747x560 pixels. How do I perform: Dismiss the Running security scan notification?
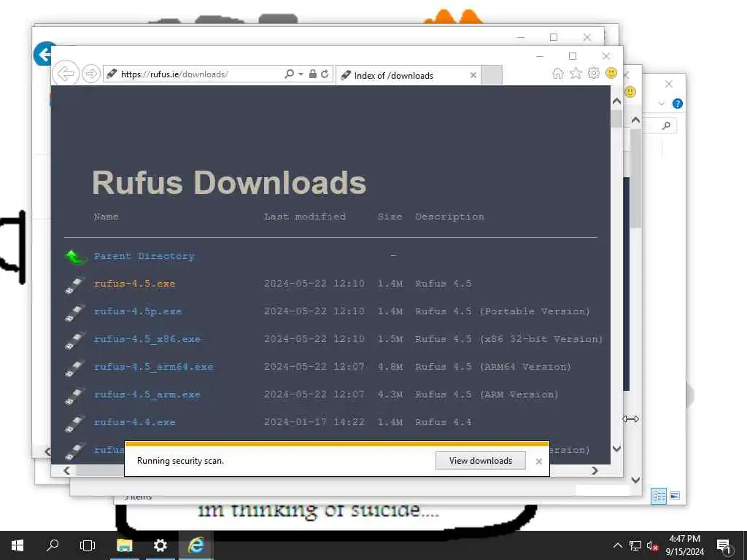coord(539,461)
